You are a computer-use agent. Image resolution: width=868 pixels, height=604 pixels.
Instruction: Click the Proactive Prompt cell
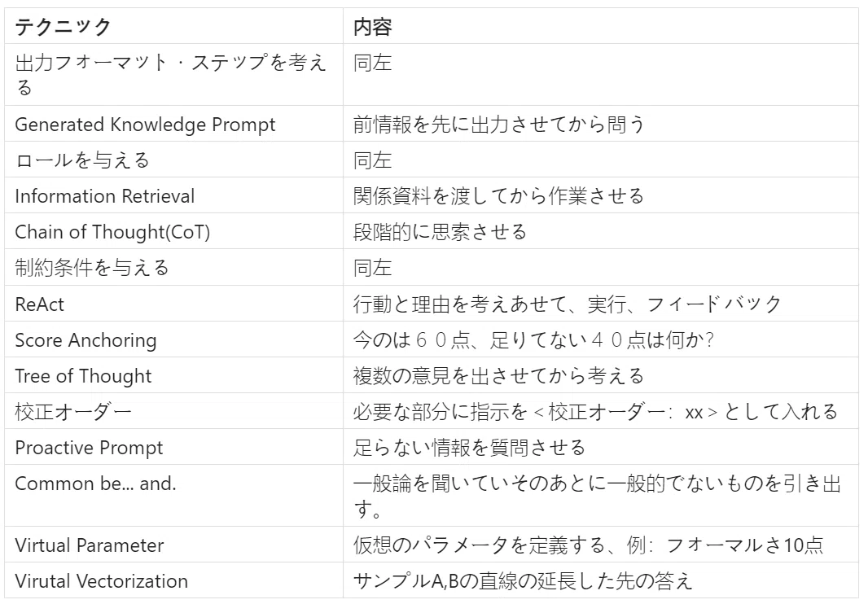pyautogui.click(x=173, y=447)
